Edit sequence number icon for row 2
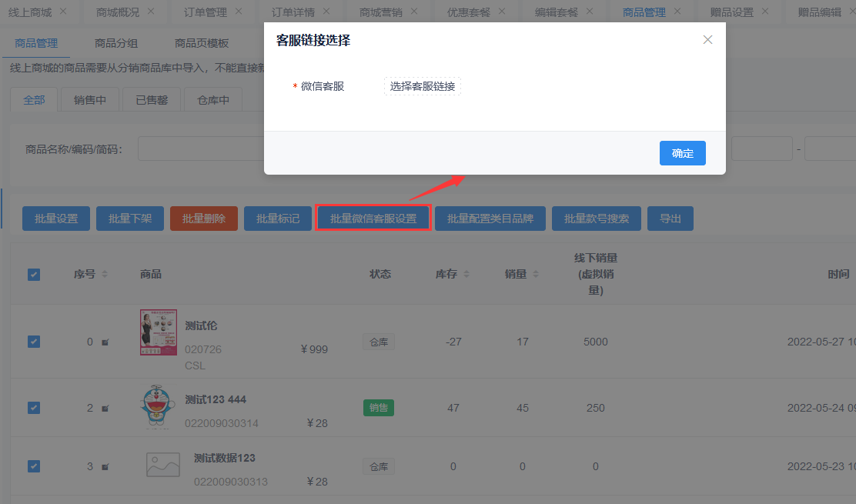This screenshot has width=856, height=504. [105, 409]
